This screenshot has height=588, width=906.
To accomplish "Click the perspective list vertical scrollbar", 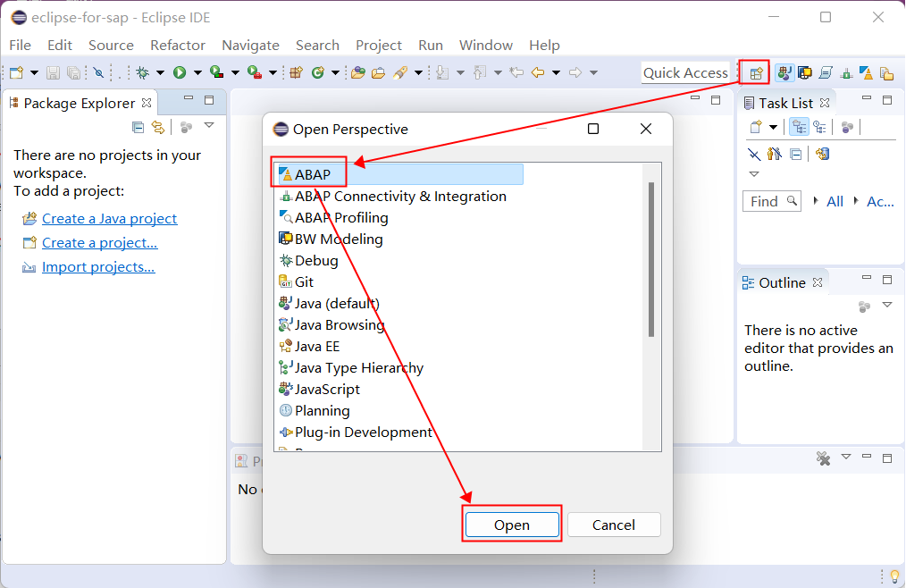I will (x=651, y=259).
